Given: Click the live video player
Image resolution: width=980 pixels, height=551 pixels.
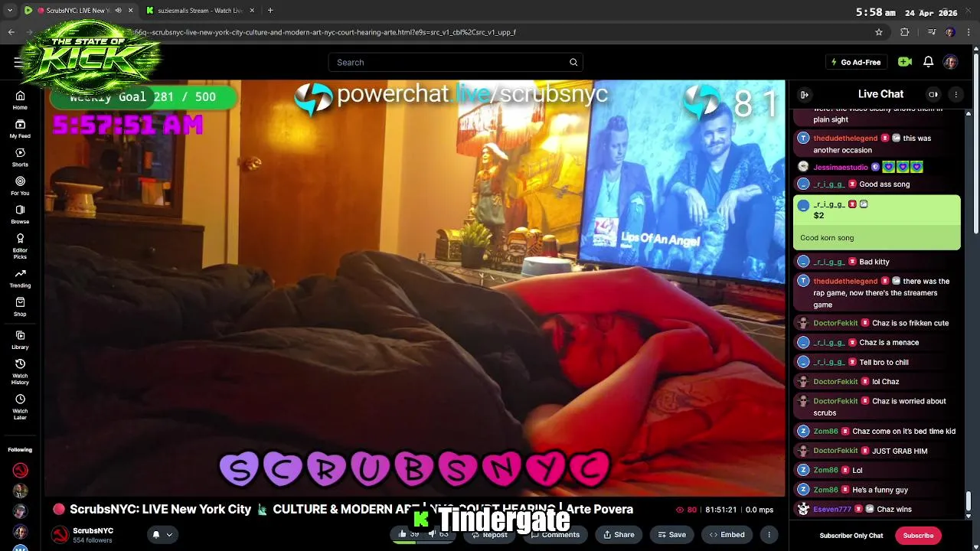Looking at the screenshot, I should point(414,289).
